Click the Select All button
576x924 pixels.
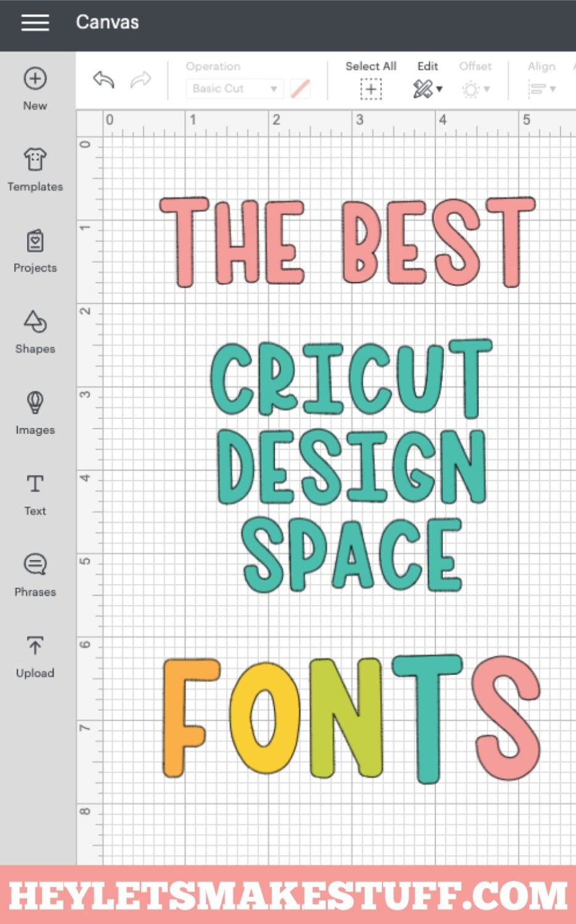pos(370,88)
